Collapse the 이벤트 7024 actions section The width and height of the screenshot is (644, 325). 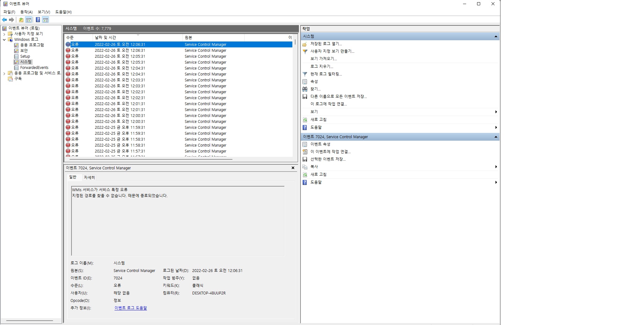(x=496, y=137)
